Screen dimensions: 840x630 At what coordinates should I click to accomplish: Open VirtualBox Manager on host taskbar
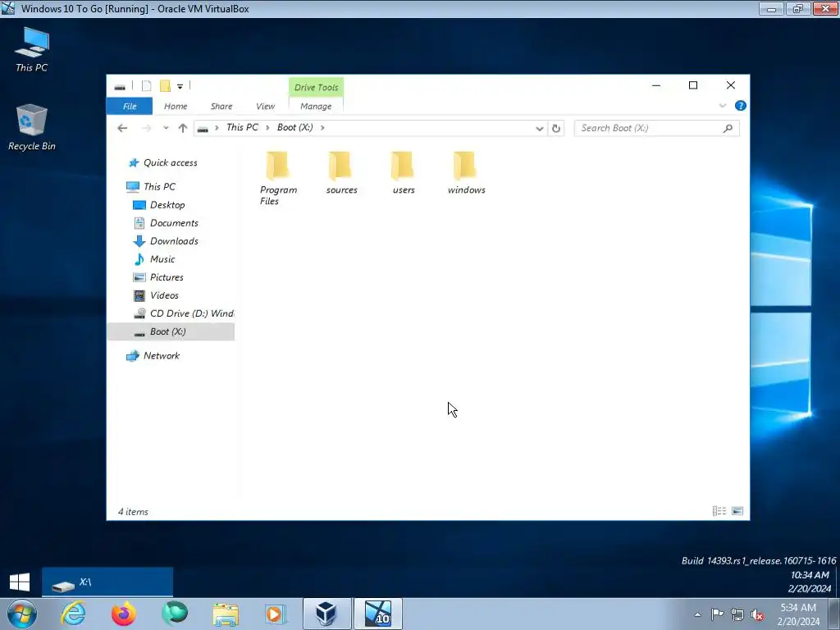click(x=326, y=614)
